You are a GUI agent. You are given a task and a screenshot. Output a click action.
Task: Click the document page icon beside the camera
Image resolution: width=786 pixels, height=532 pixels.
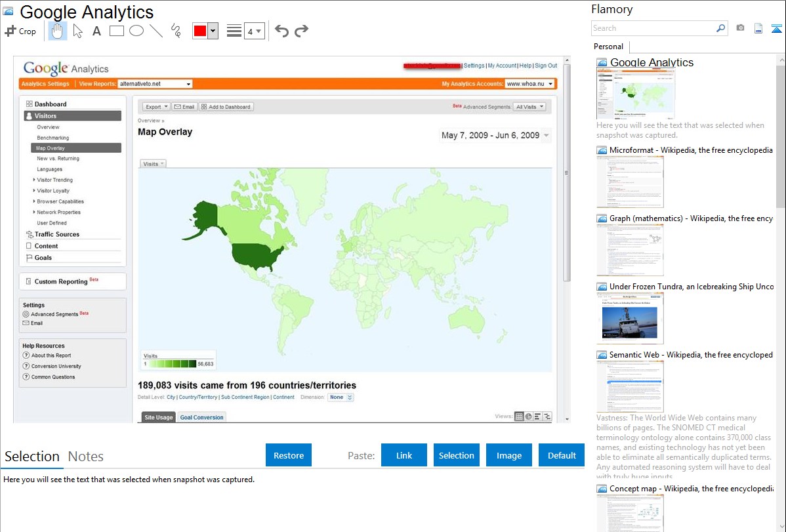[x=758, y=28]
